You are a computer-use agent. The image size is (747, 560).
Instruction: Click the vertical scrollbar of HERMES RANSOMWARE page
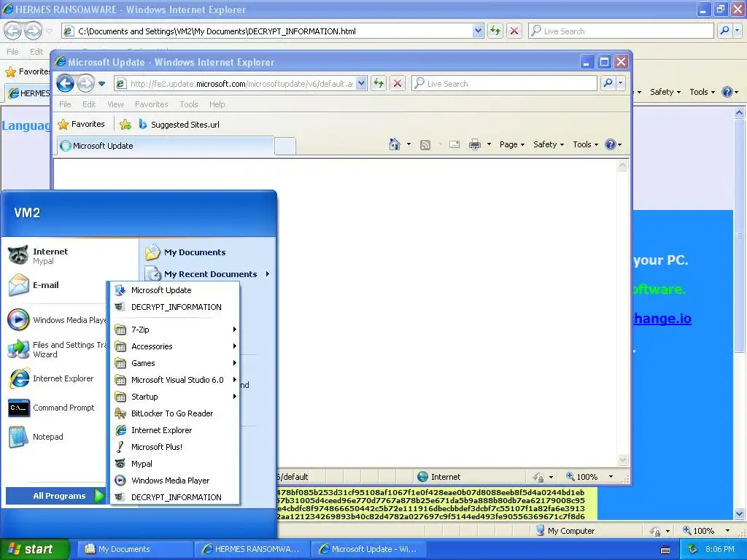point(739,312)
